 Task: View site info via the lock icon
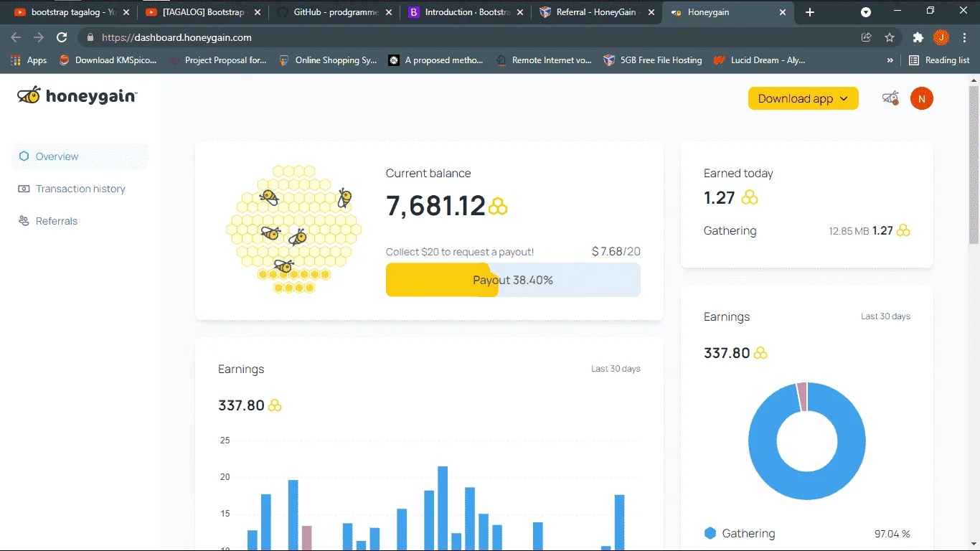pyautogui.click(x=90, y=37)
